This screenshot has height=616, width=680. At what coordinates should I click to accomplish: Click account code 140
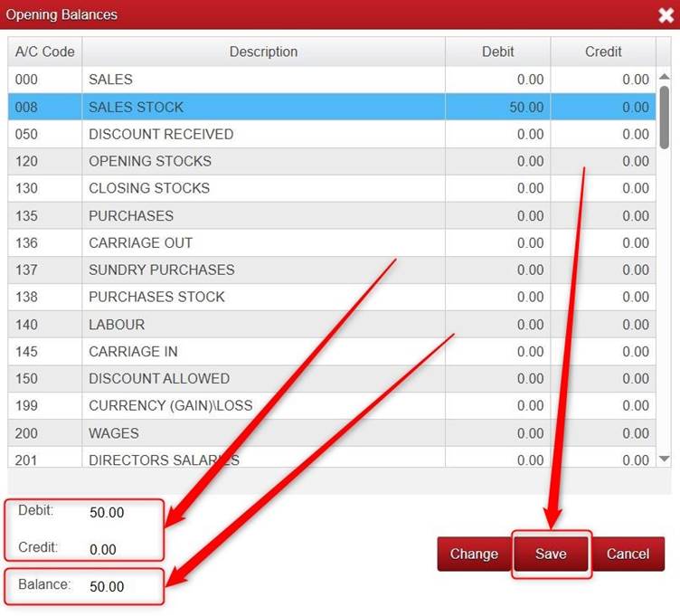pos(26,325)
